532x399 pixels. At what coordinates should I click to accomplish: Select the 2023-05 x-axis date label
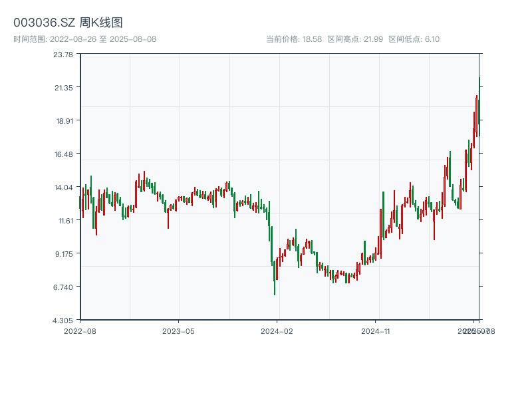(x=178, y=331)
